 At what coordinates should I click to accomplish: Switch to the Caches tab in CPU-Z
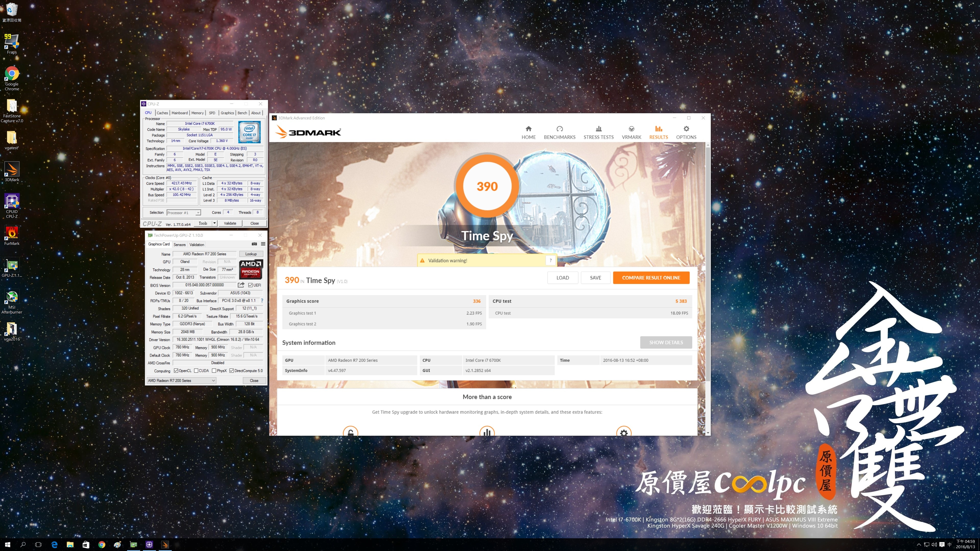pos(162,112)
